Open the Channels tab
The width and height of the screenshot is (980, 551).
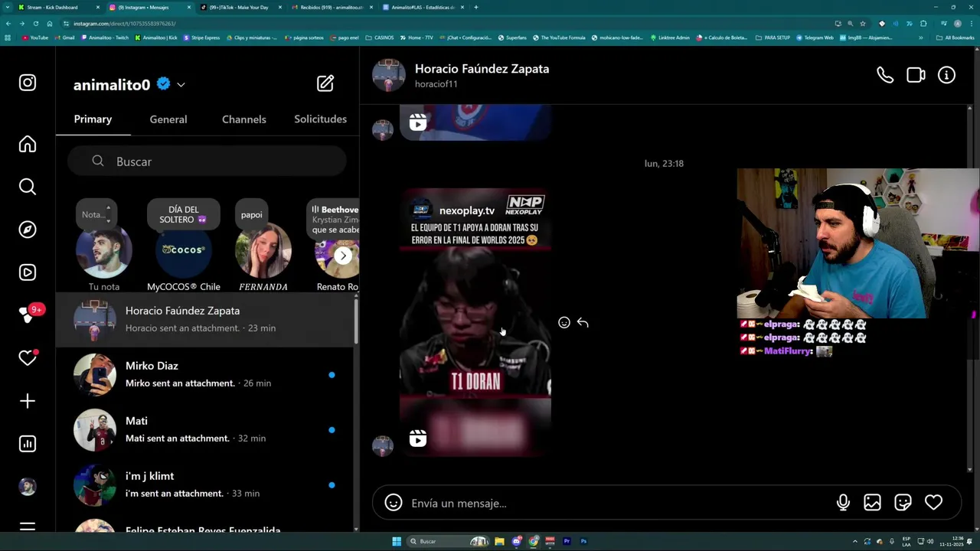[x=244, y=119]
